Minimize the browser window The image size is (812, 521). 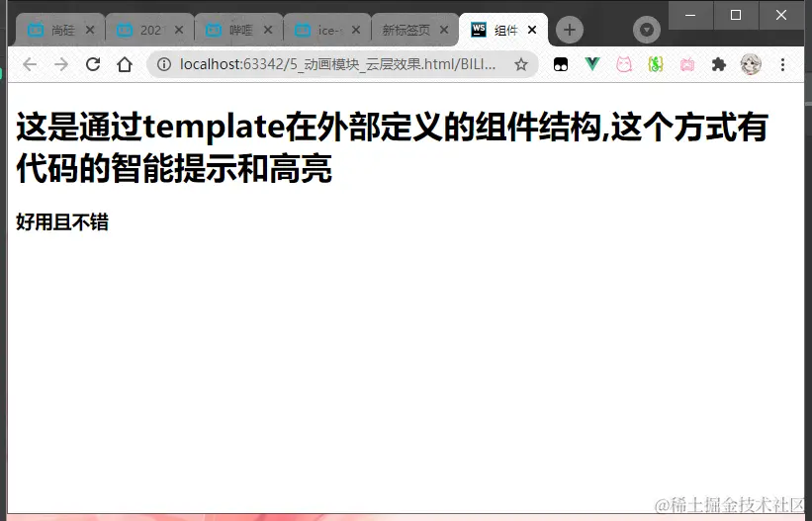(690, 15)
